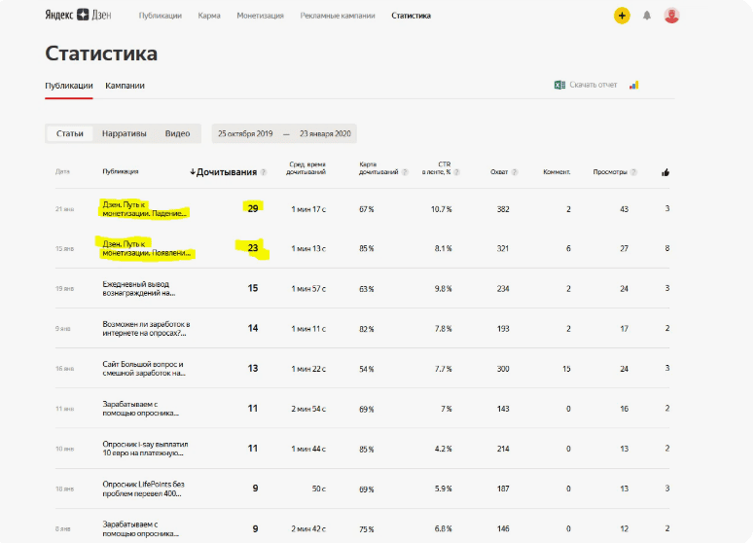Click help icon beside Охват header

pyautogui.click(x=515, y=172)
